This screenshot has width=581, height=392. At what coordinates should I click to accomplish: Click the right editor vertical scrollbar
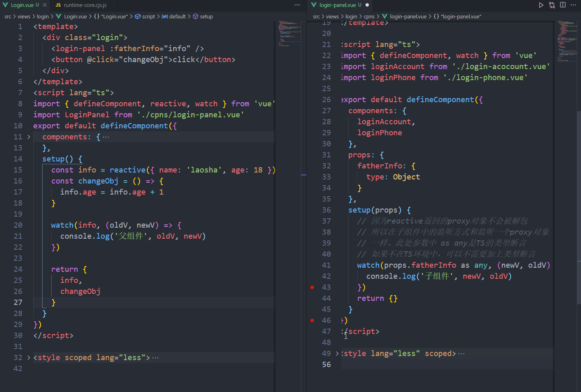point(579,207)
